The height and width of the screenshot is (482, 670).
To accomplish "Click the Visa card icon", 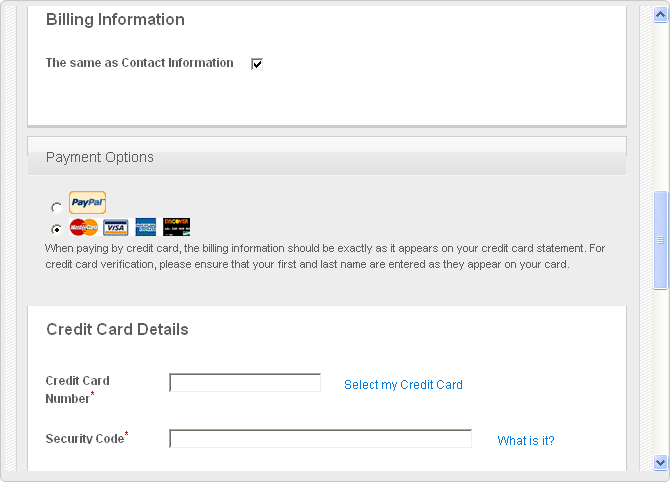I will pos(115,227).
